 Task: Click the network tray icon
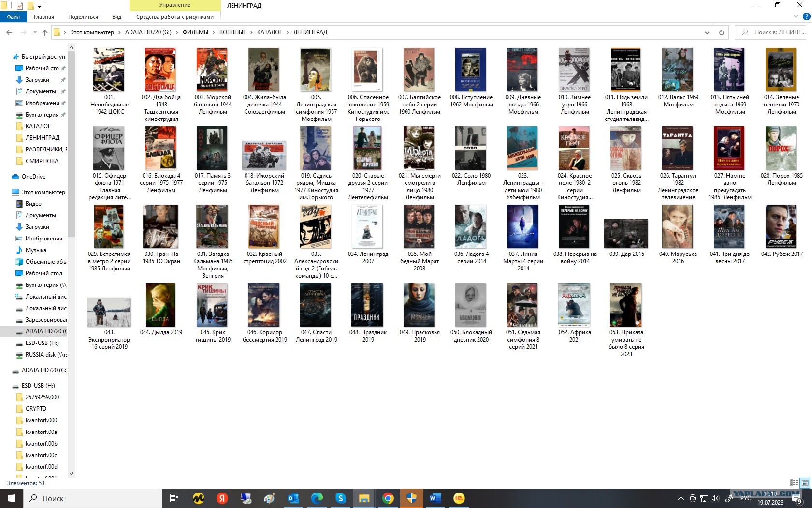click(704, 498)
